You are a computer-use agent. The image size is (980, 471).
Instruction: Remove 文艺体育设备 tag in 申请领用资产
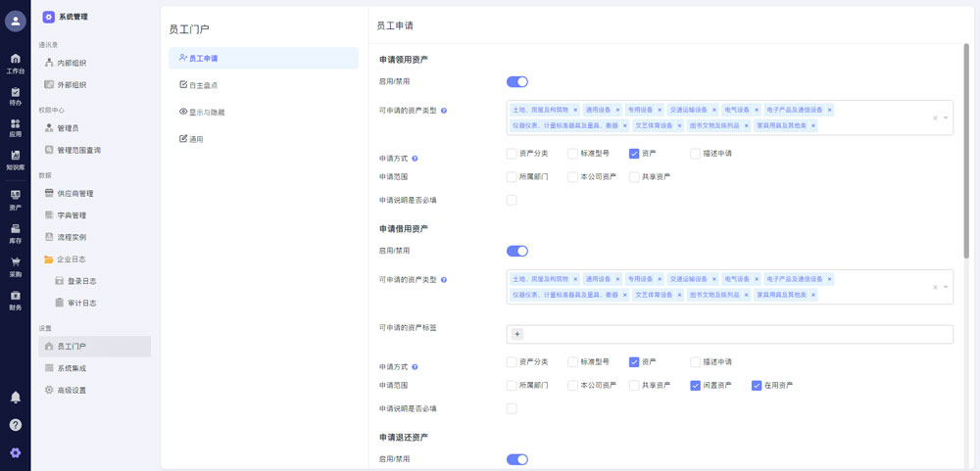679,125
